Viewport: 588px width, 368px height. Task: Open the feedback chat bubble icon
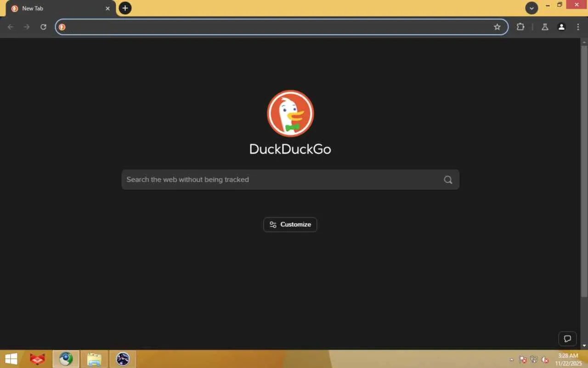pos(567,339)
